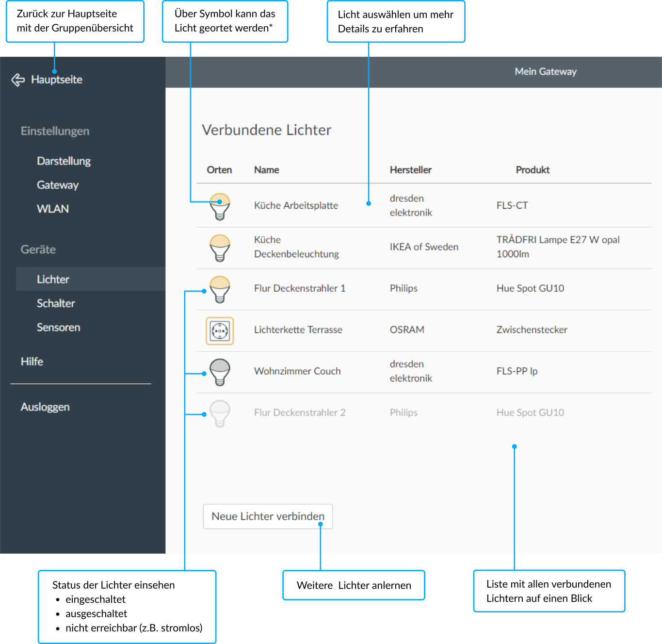Image resolution: width=662 pixels, height=644 pixels.
Task: Select the Küche Arbeitsplatte light name
Action: 296,205
